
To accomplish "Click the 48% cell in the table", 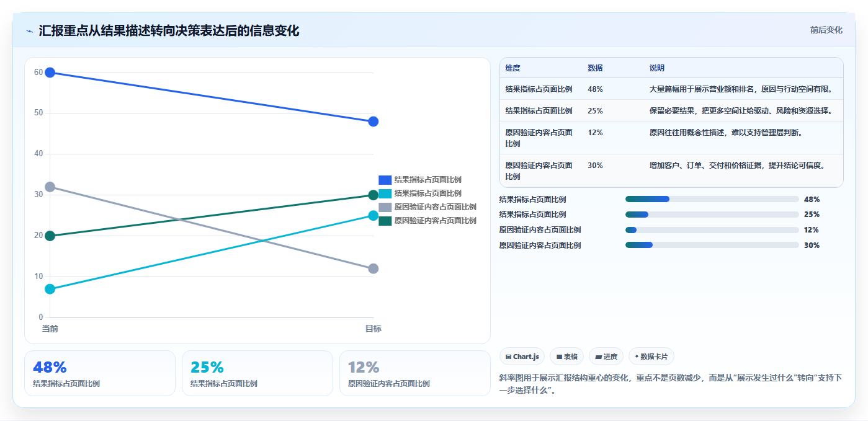I will (x=595, y=89).
